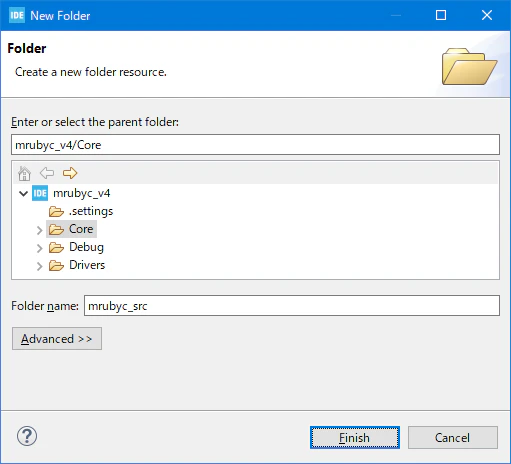Image resolution: width=511 pixels, height=464 pixels.
Task: Expand the Debug folder node
Action: pos(39,248)
